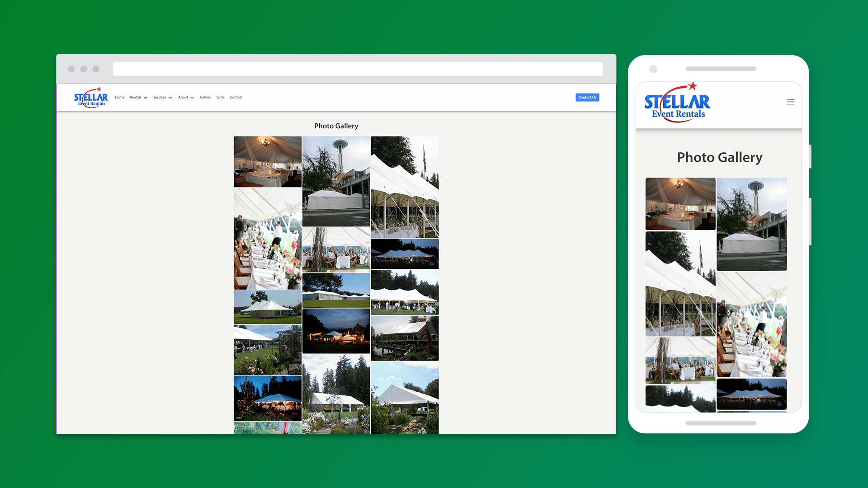This screenshot has width=868, height=488.
Task: Open the Space Needle tent photo in desktop gallery
Action: click(x=336, y=181)
